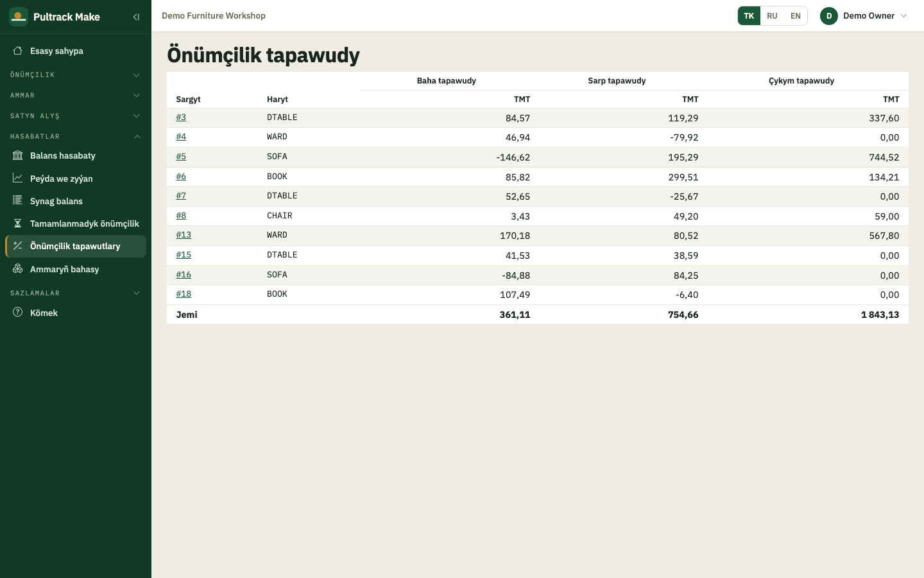Open order link #15
This screenshot has height=578, width=924.
point(184,255)
